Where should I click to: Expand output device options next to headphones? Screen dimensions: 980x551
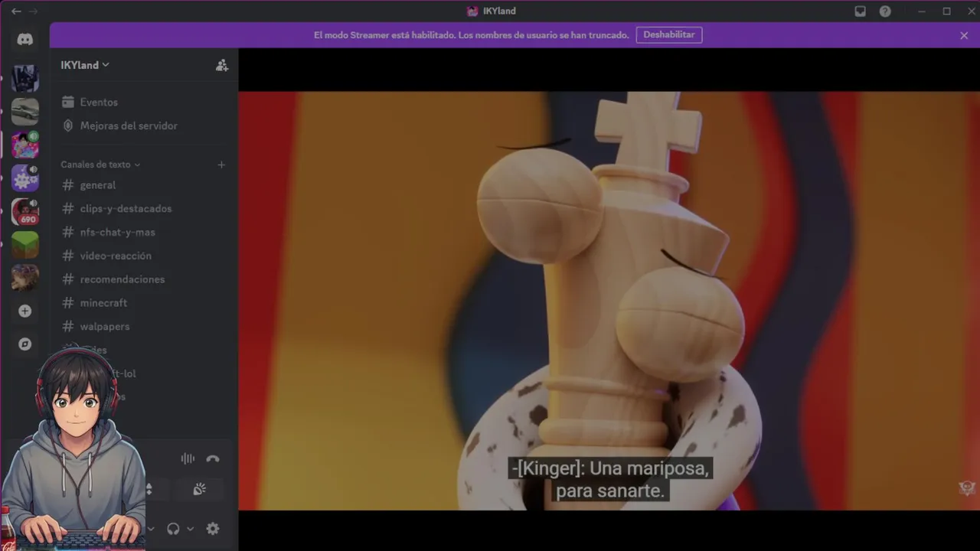click(x=190, y=529)
